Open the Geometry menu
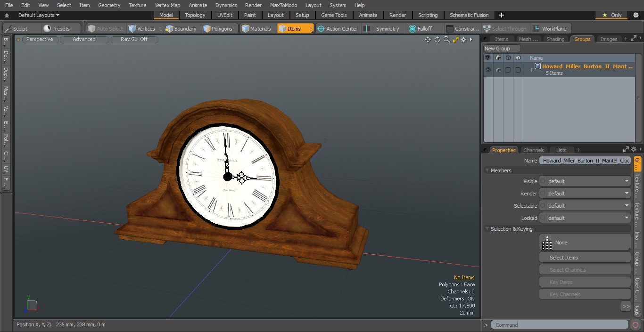This screenshot has width=644, height=332. [x=109, y=5]
